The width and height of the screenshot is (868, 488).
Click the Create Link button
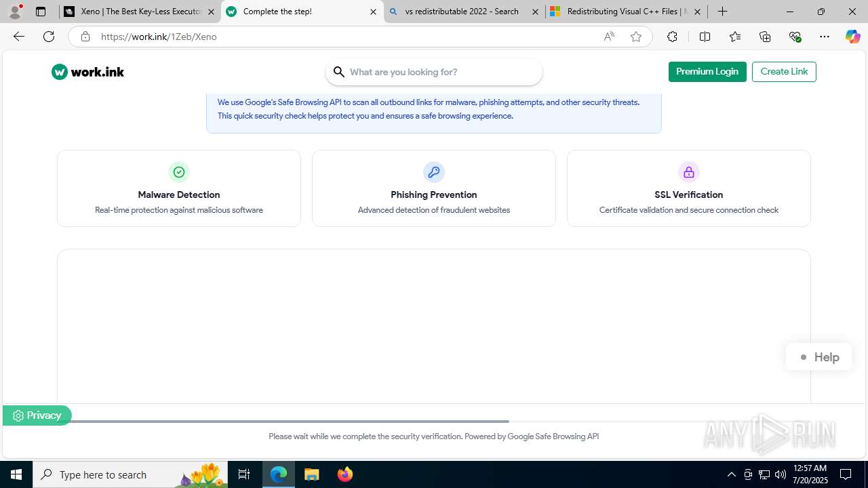point(784,72)
